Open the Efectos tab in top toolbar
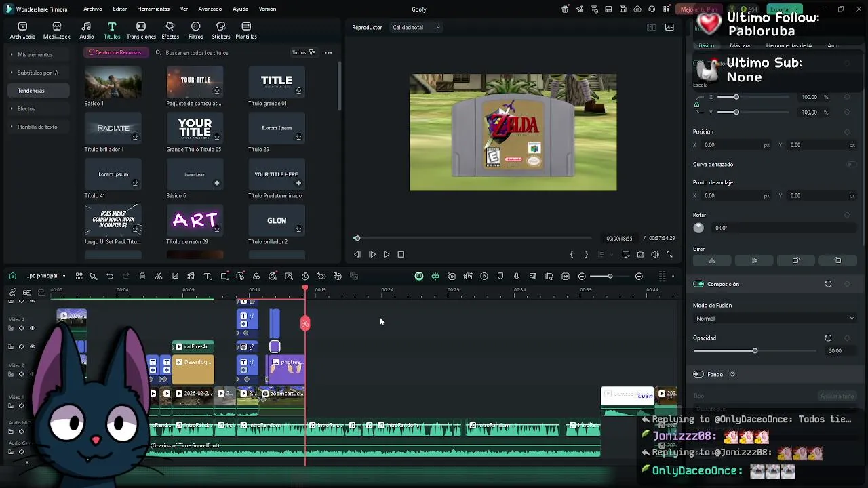The height and width of the screenshot is (488, 868). coord(170,30)
